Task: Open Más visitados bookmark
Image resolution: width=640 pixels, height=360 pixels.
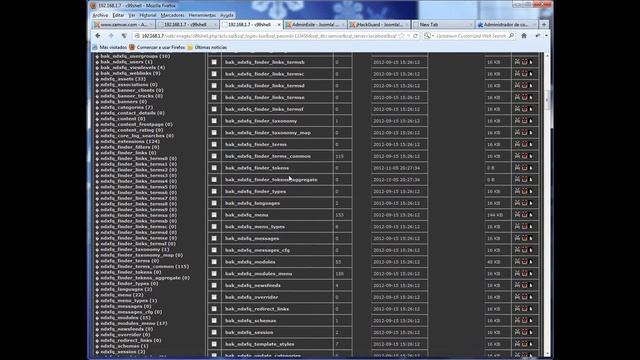Action: (110, 47)
